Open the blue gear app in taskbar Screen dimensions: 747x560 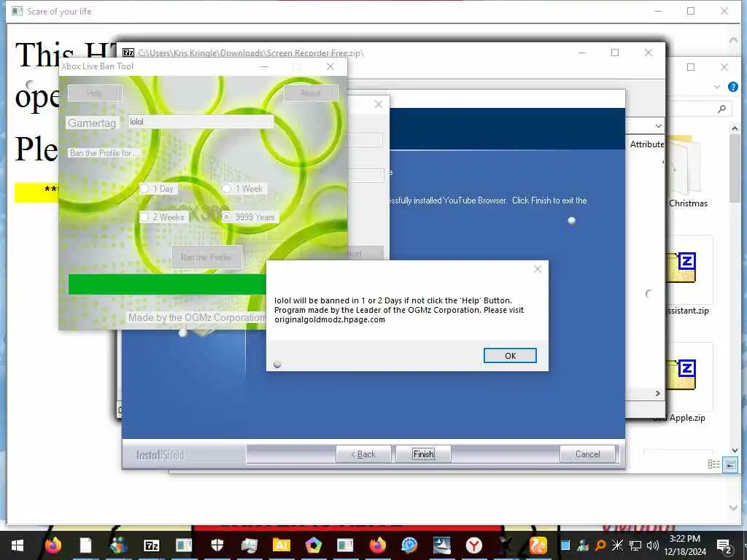point(409,545)
